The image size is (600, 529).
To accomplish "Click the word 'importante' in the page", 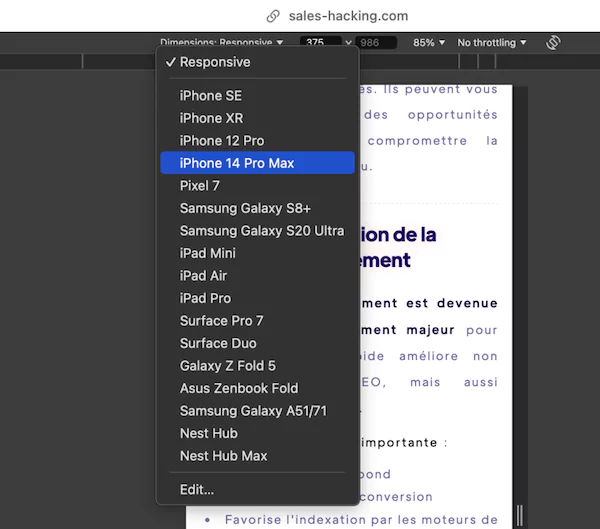I will (399, 443).
